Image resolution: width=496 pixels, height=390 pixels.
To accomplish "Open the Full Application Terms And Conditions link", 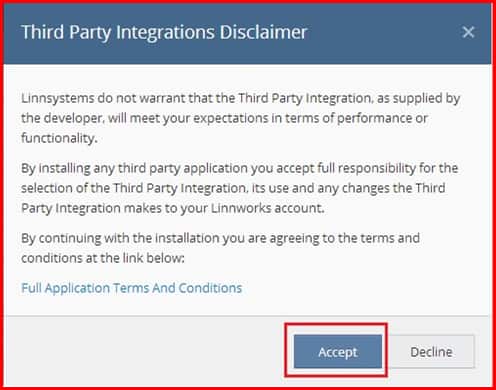I will click(x=132, y=288).
